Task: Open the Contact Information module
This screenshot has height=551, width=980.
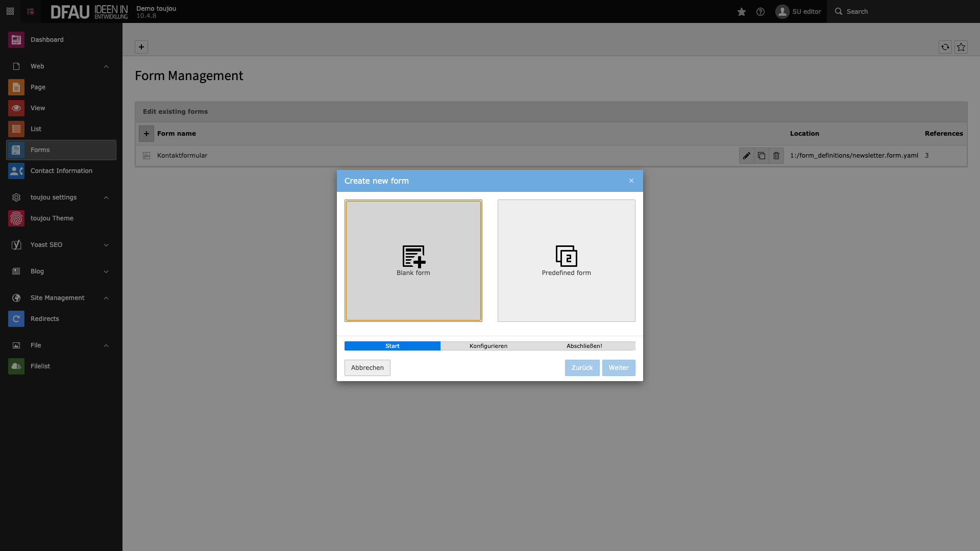Action: coord(61,171)
